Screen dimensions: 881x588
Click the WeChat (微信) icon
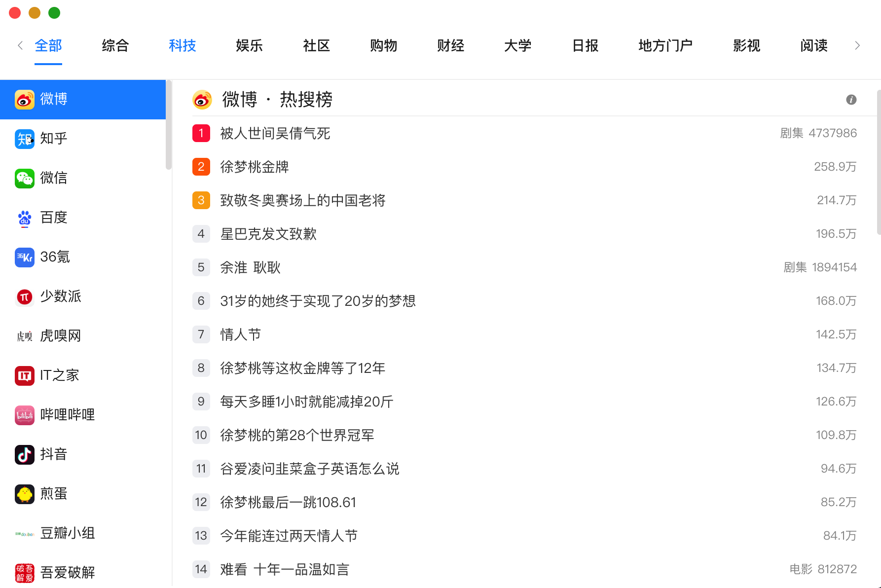pos(25,179)
